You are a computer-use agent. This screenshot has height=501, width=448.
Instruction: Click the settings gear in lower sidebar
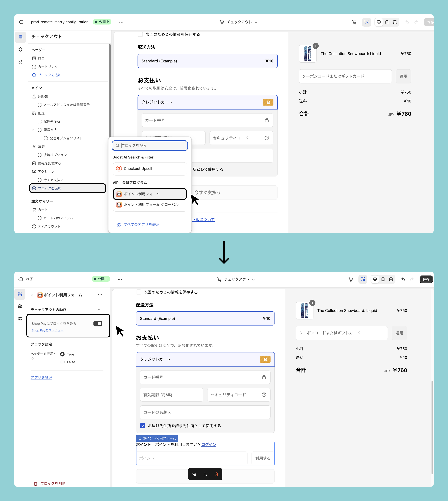tap(20, 306)
